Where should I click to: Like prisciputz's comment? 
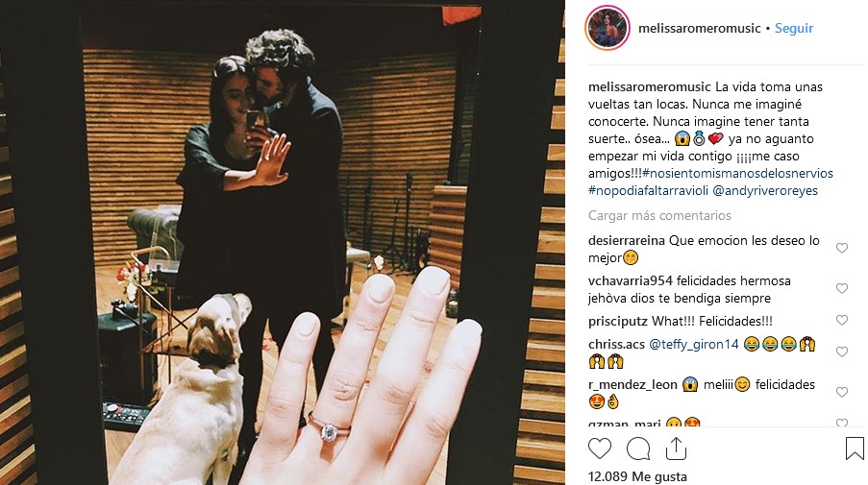click(x=841, y=320)
